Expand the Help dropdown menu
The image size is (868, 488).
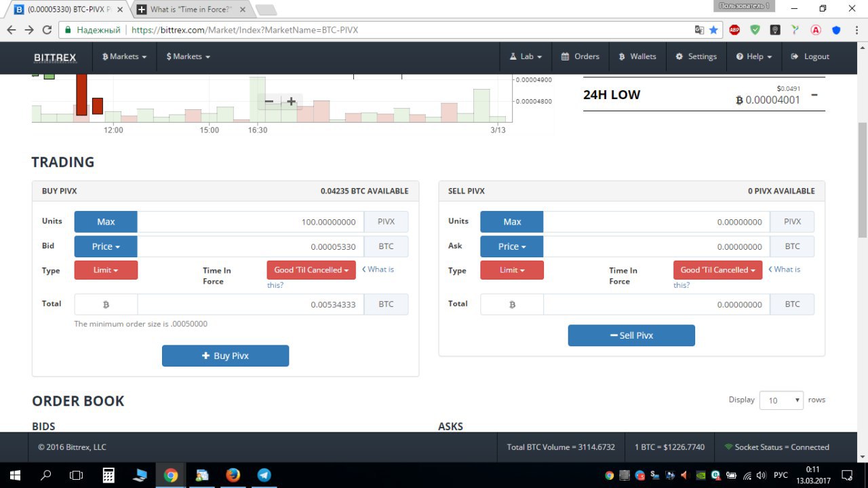(754, 57)
